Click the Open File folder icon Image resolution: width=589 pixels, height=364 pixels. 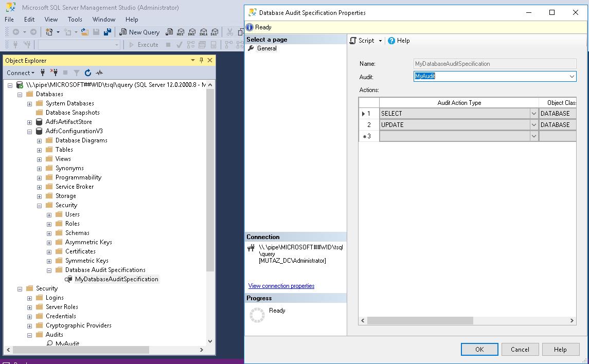85,32
